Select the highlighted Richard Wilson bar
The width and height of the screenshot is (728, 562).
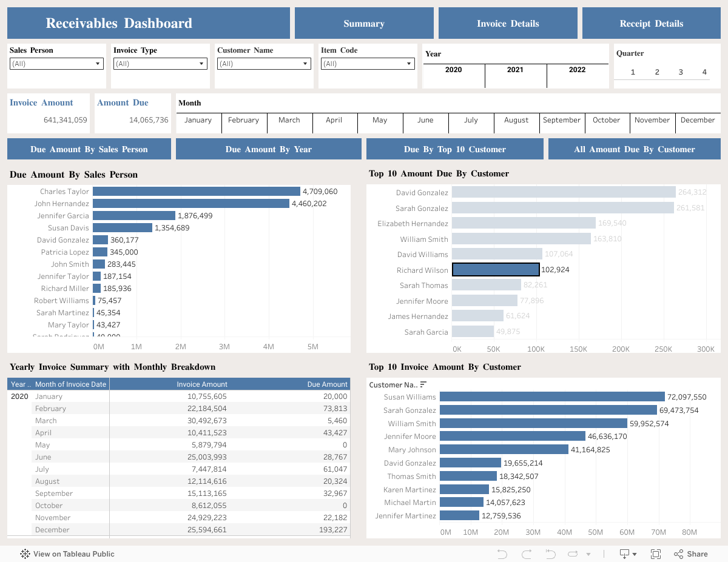tap(496, 270)
